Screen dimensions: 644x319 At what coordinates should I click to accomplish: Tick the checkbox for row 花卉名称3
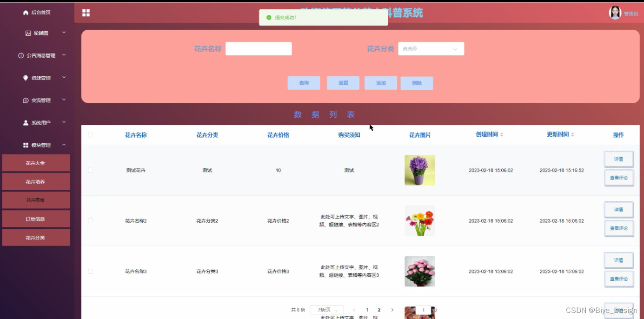[x=90, y=271]
